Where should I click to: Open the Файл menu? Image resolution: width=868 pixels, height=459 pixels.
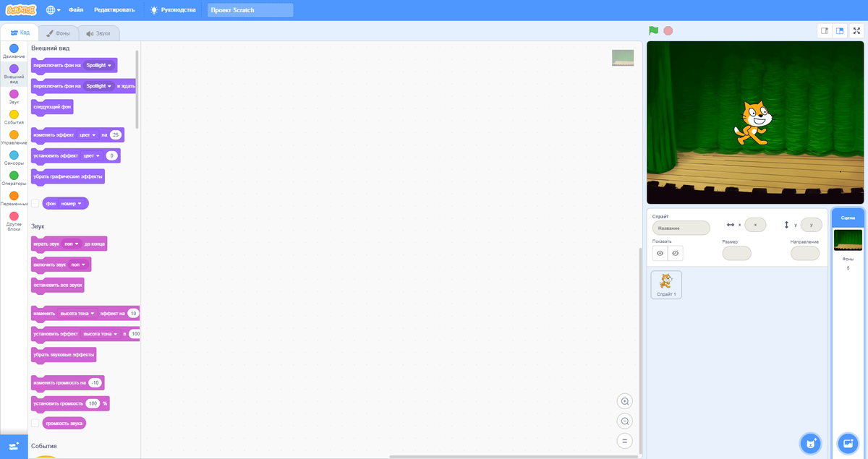[x=76, y=10]
